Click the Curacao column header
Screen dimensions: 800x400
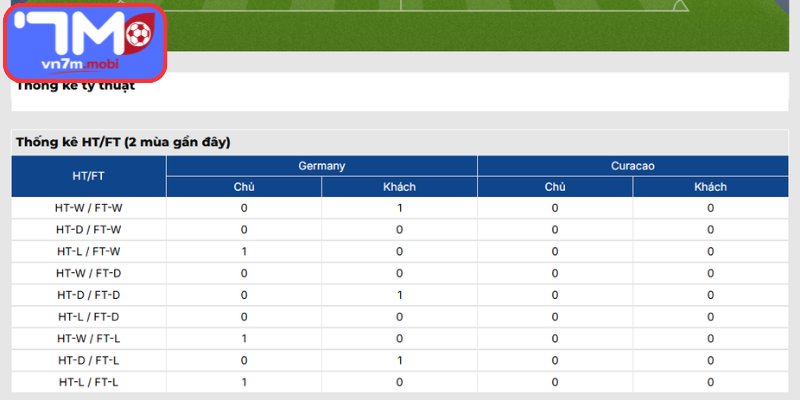click(x=633, y=166)
